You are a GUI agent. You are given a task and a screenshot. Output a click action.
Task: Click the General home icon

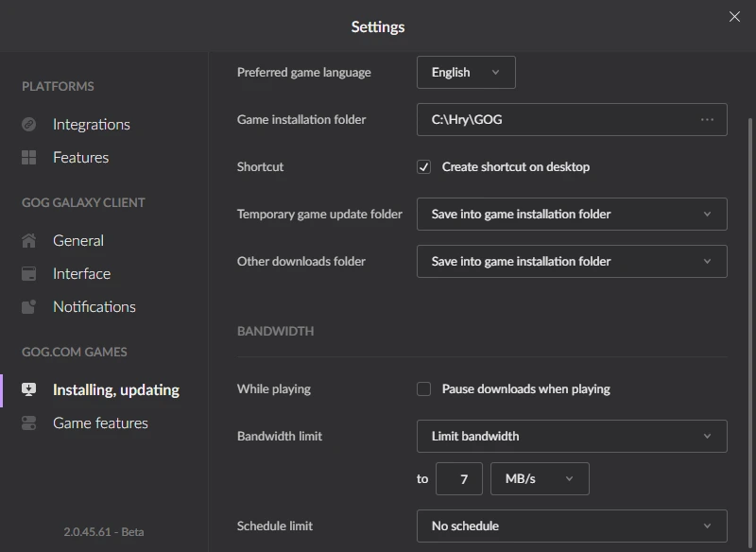(x=29, y=241)
